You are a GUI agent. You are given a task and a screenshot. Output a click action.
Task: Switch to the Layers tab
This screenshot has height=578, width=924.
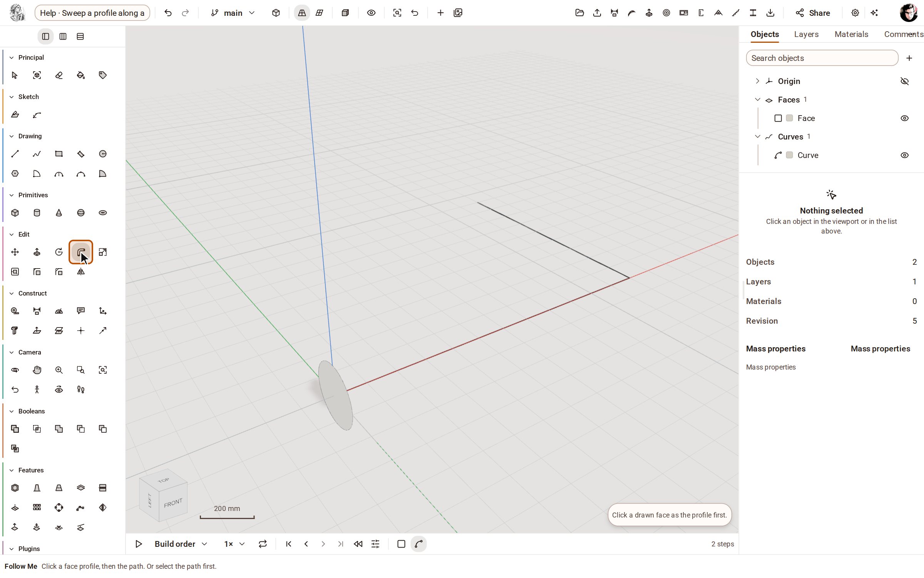806,34
